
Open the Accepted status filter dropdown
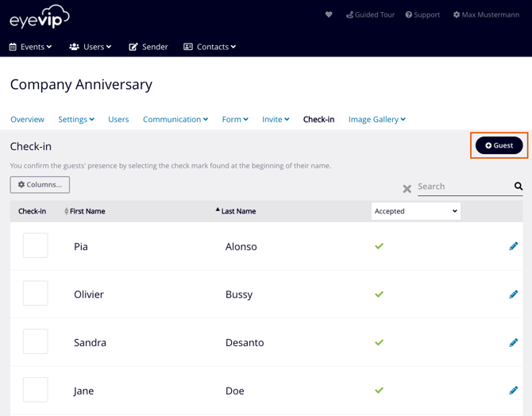415,211
